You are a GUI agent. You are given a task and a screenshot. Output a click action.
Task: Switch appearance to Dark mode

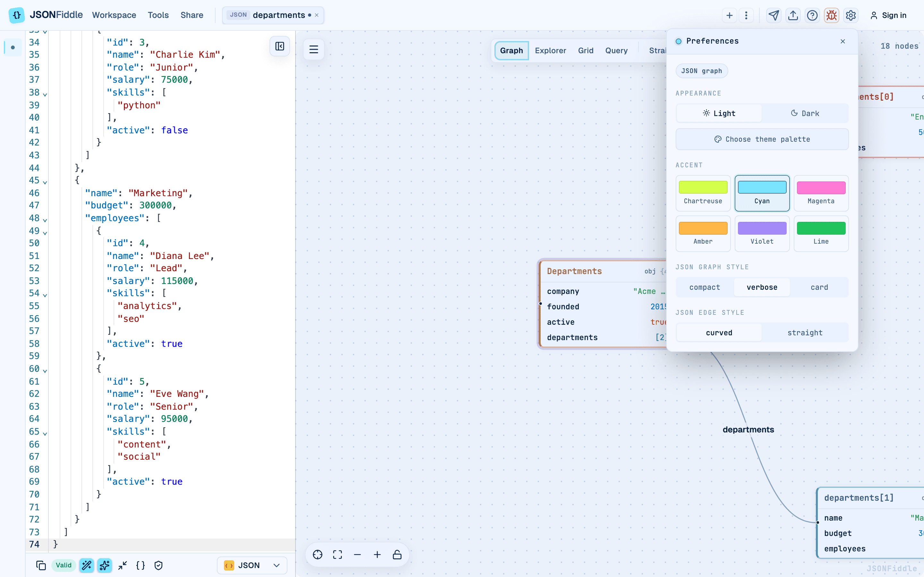click(x=805, y=113)
